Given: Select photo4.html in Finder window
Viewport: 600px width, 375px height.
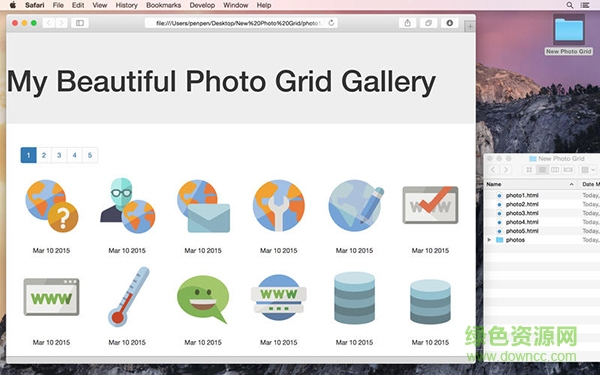Looking at the screenshot, I should tap(522, 222).
